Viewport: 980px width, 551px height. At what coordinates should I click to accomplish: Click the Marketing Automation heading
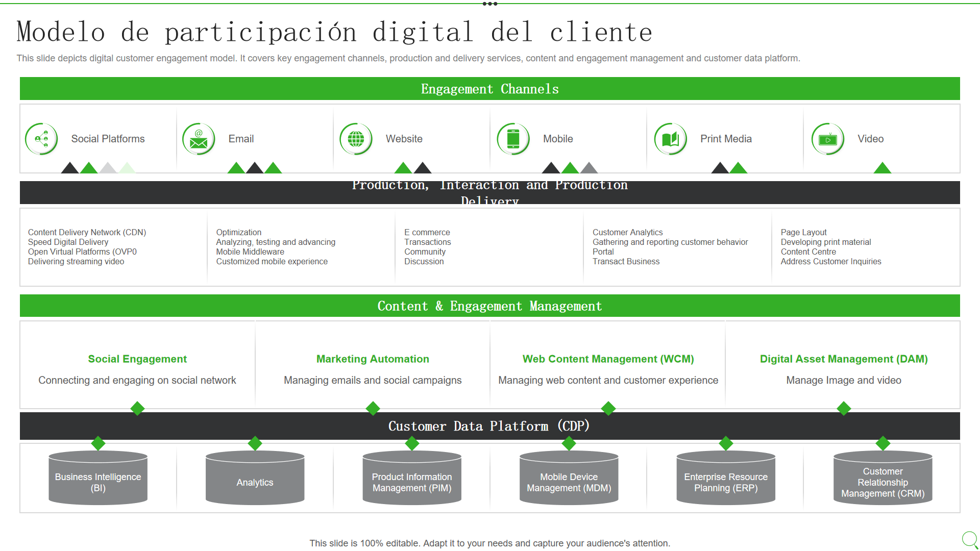pyautogui.click(x=373, y=359)
